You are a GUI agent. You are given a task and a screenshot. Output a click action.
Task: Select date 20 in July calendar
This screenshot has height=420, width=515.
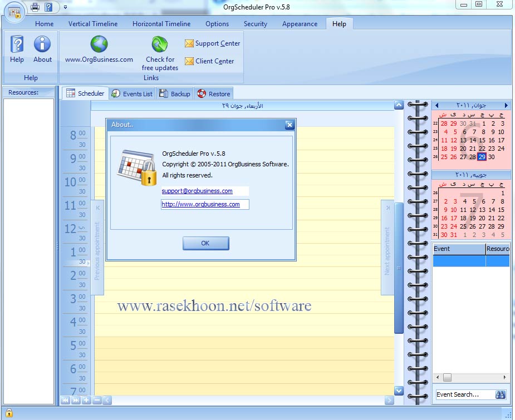coord(482,218)
